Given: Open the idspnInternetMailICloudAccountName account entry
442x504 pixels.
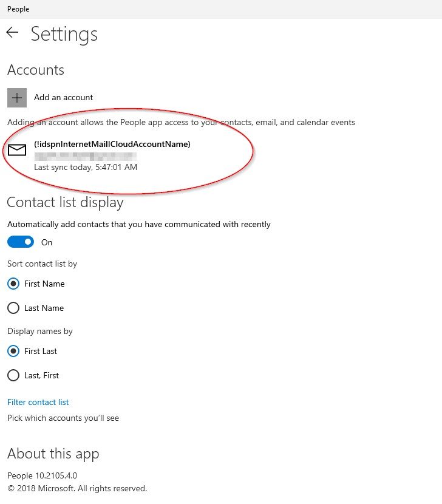Looking at the screenshot, I should (x=112, y=144).
